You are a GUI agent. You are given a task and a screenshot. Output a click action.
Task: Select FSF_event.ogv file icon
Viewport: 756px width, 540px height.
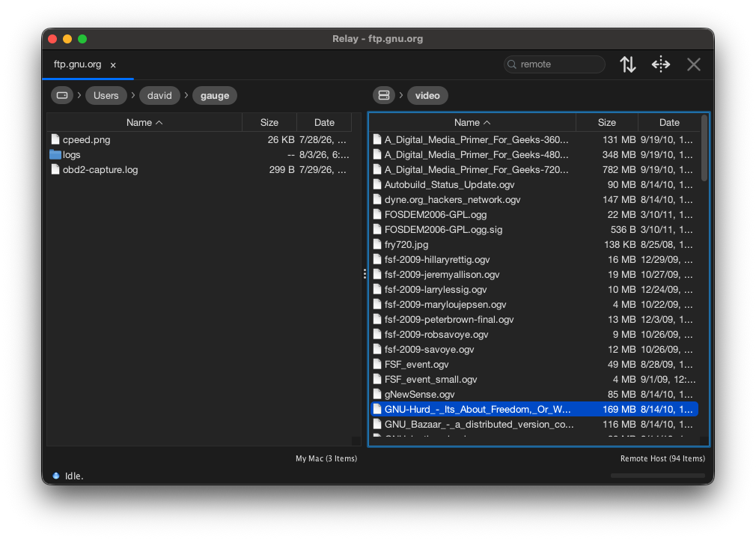377,364
